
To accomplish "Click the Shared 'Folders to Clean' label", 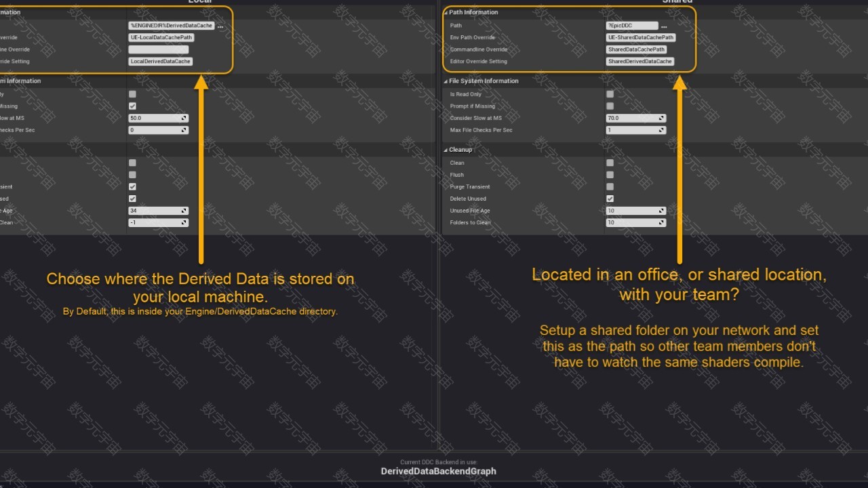I will pyautogui.click(x=471, y=222).
